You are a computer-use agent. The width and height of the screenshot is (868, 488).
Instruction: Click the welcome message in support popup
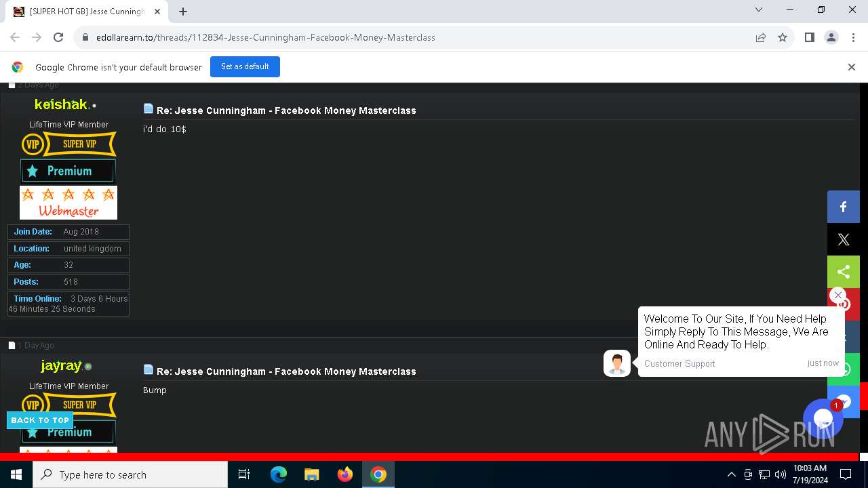pyautogui.click(x=736, y=331)
